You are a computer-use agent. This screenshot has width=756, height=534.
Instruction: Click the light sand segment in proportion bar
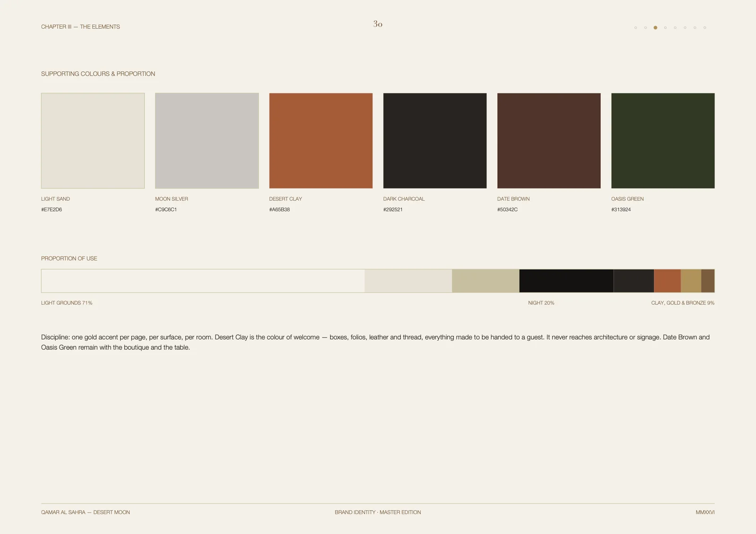click(408, 281)
